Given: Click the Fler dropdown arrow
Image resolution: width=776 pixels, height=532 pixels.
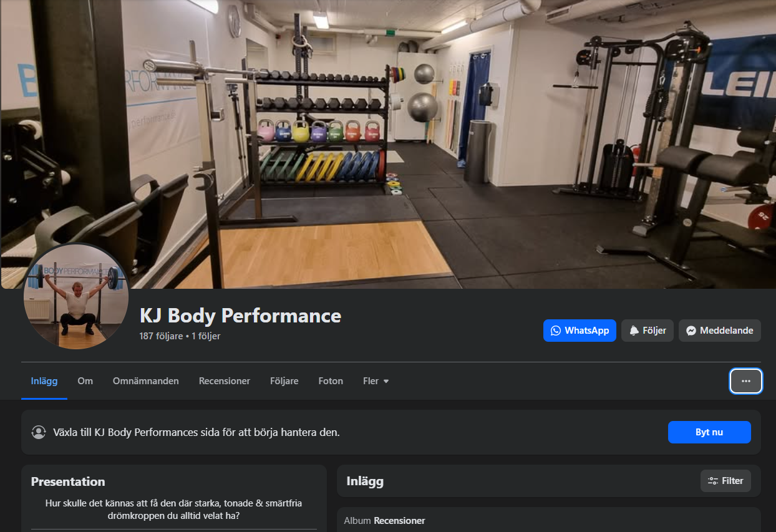Looking at the screenshot, I should coord(386,381).
